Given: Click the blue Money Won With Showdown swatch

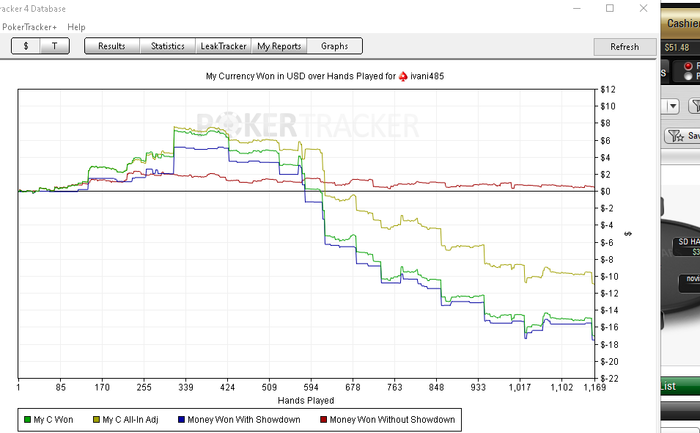Looking at the screenshot, I should [181, 420].
